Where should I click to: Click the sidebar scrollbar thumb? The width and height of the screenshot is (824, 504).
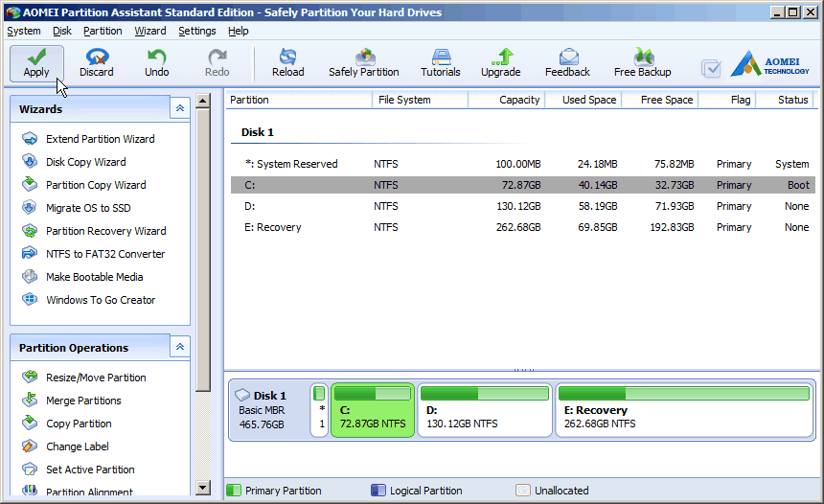[203, 250]
